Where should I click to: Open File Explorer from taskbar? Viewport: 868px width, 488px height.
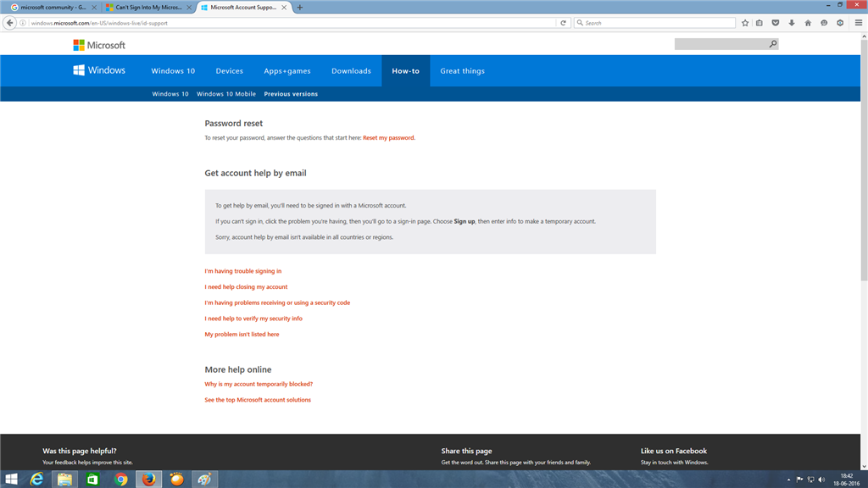point(64,480)
